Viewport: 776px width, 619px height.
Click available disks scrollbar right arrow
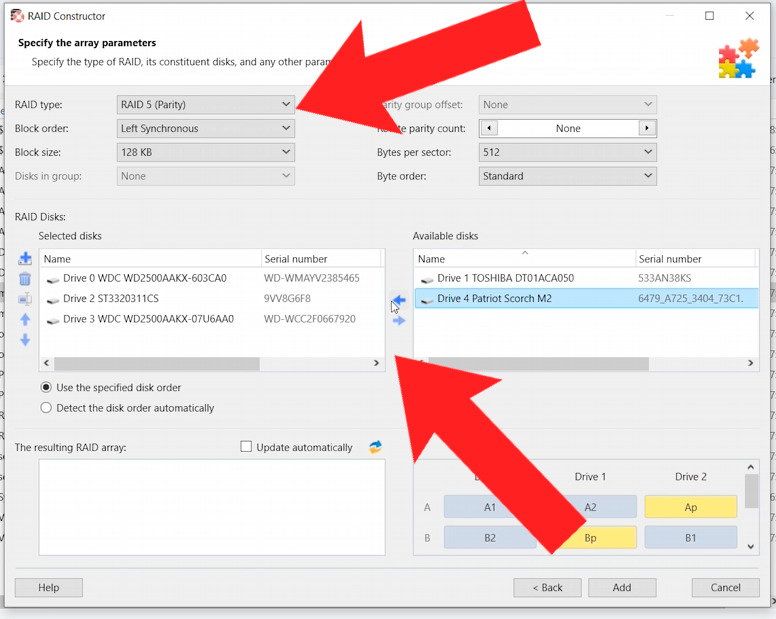pos(750,363)
